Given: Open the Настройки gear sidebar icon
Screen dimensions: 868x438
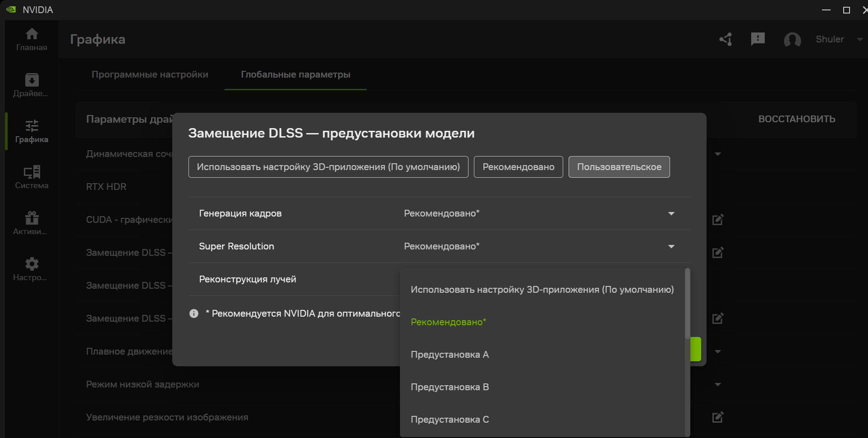Looking at the screenshot, I should pos(32,264).
